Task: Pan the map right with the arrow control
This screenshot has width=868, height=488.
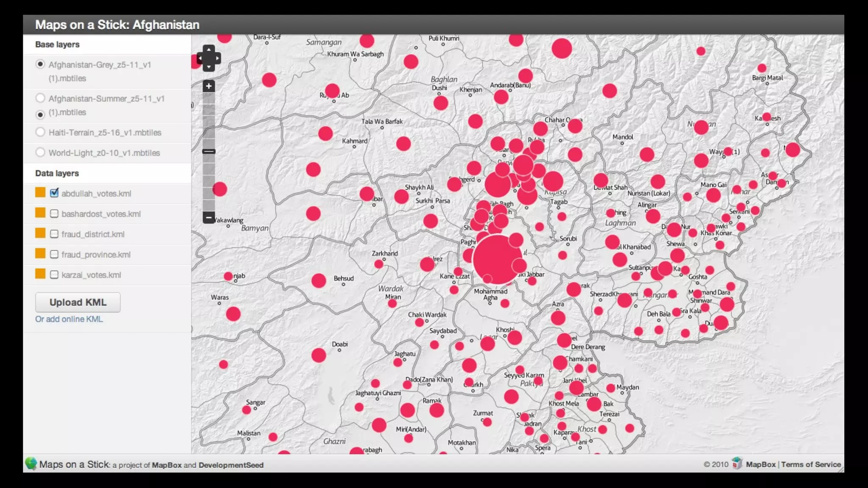Action: click(x=217, y=58)
